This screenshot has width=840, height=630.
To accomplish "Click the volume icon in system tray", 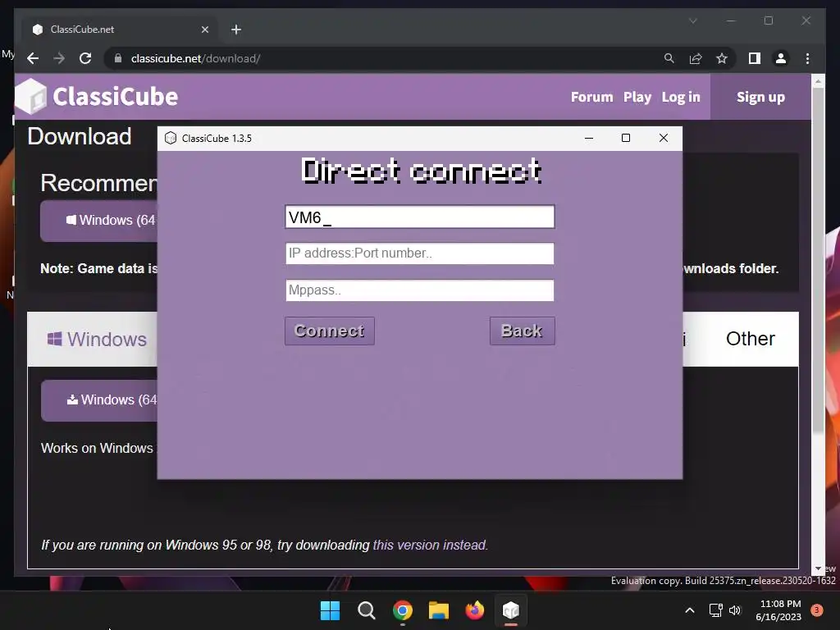I will pos(735,610).
